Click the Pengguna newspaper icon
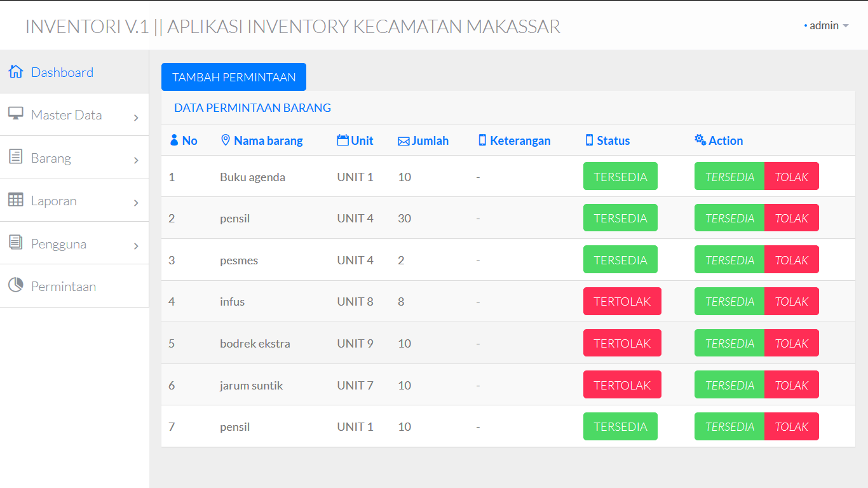 [16, 242]
